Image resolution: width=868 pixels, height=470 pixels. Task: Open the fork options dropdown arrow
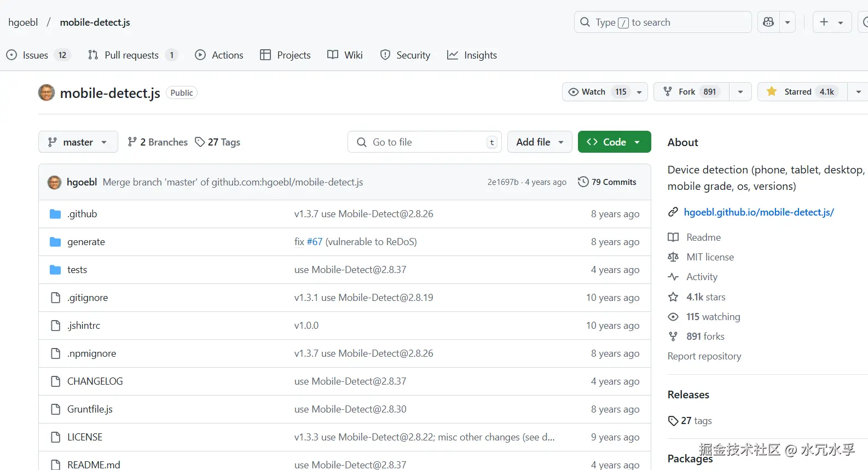[740, 92]
